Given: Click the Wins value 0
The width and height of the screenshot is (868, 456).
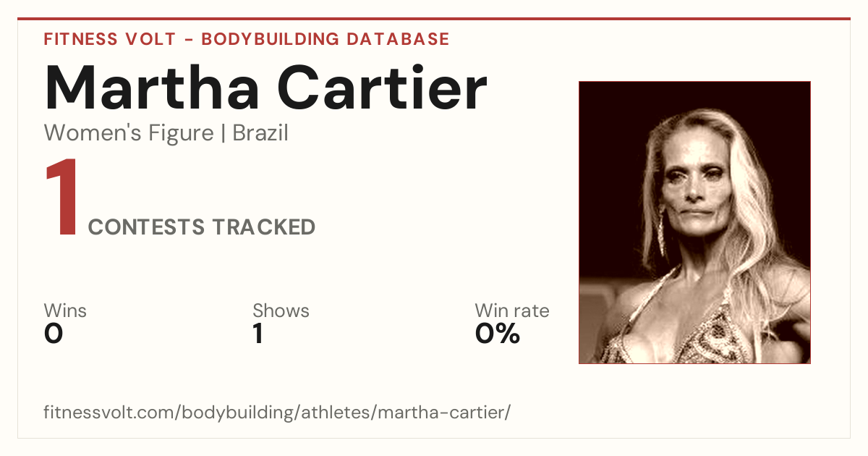Looking at the screenshot, I should 54,334.
